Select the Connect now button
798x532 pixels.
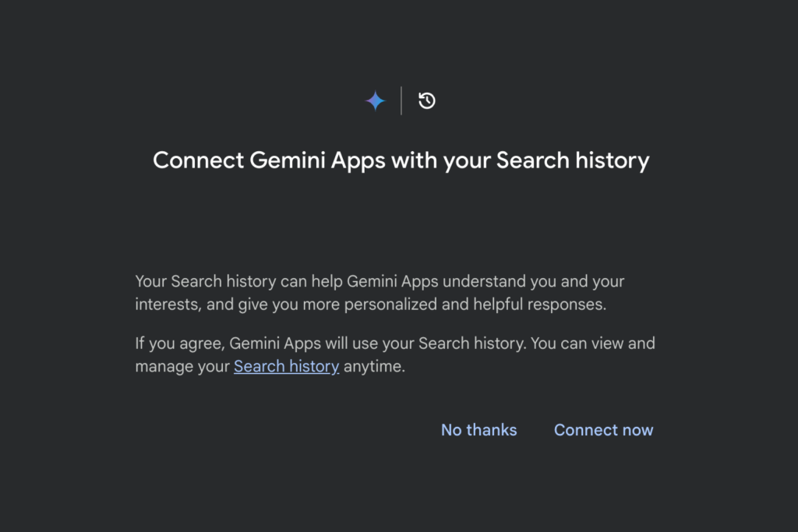coord(604,430)
